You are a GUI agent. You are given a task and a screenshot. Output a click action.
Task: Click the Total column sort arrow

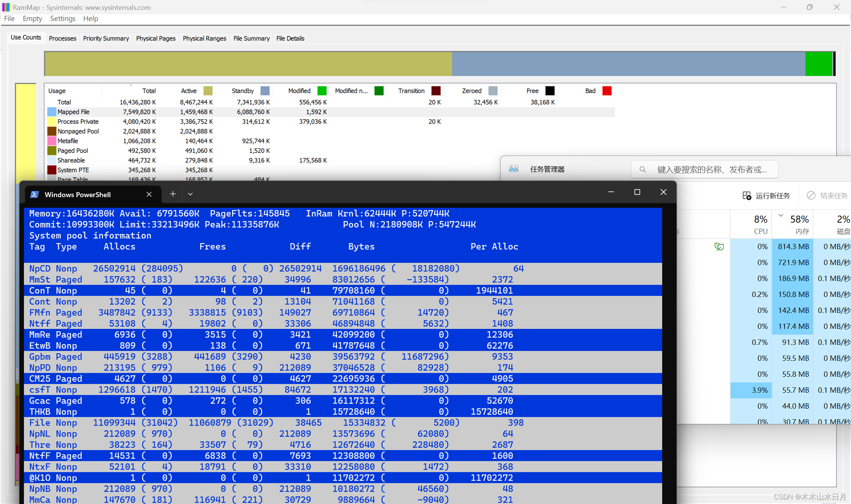click(130, 85)
